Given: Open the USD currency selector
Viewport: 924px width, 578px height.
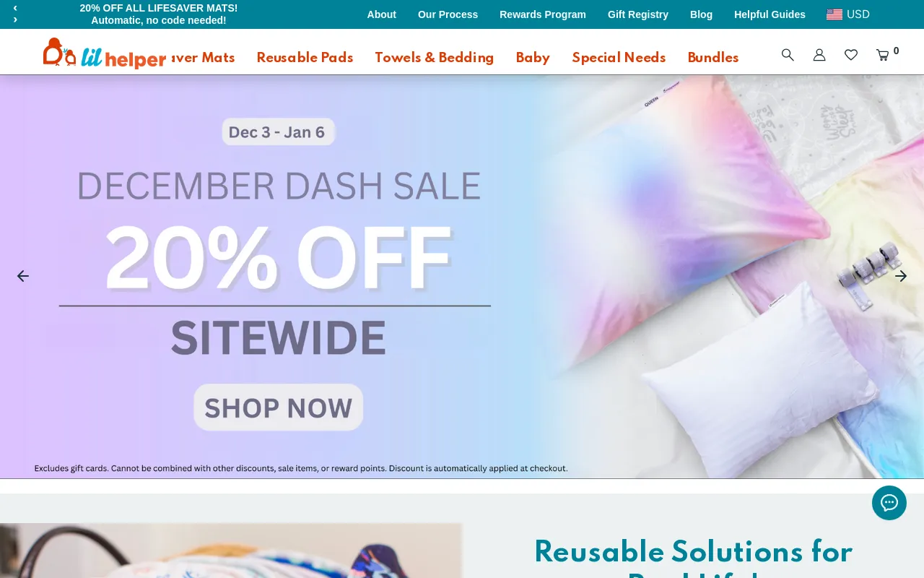Looking at the screenshot, I should [848, 14].
